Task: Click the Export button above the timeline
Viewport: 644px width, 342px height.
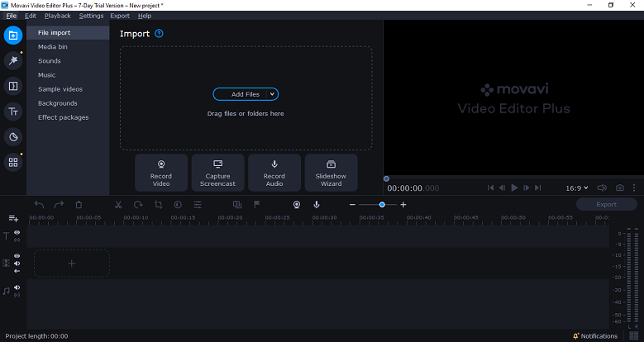Action: [606, 205]
